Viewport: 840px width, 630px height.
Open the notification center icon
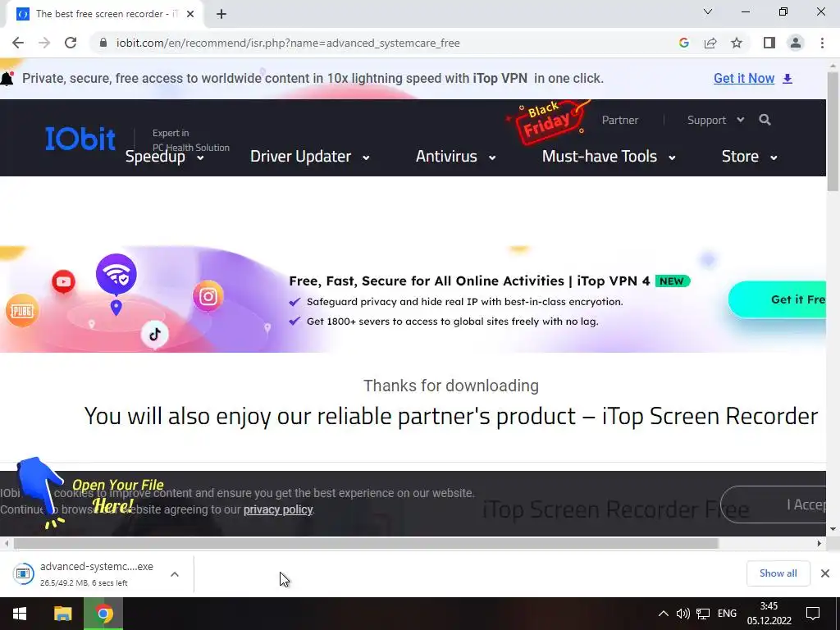coord(813,614)
